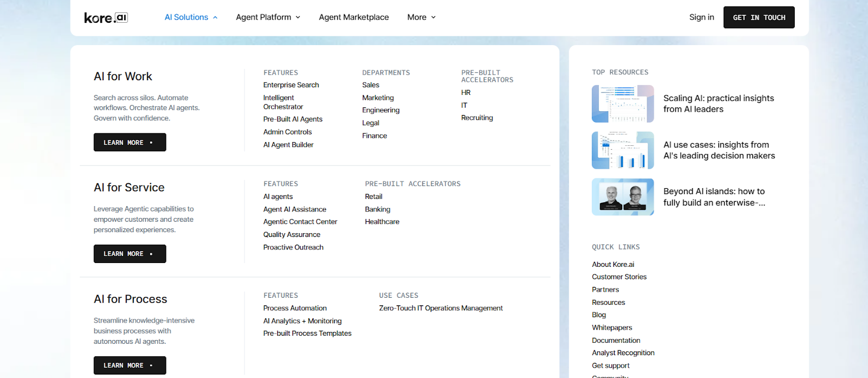Open IT pre-built accelerator
868x378 pixels.
464,105
